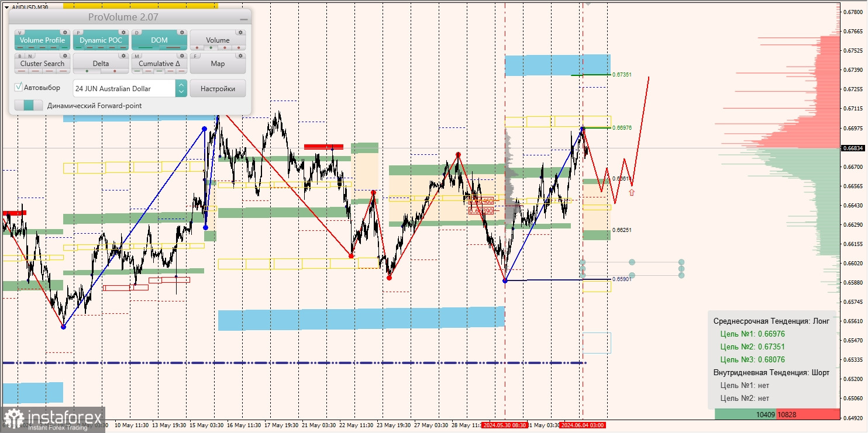Enable the Volume indicator

[x=218, y=40]
